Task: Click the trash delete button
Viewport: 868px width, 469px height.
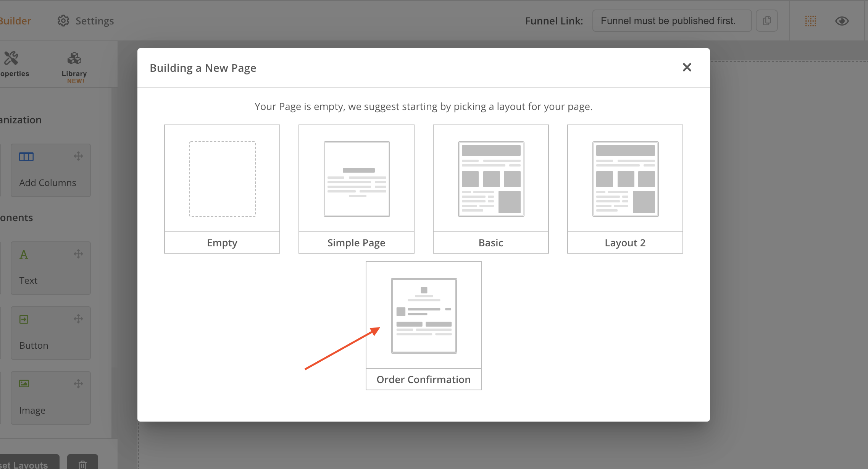Action: [x=82, y=464]
